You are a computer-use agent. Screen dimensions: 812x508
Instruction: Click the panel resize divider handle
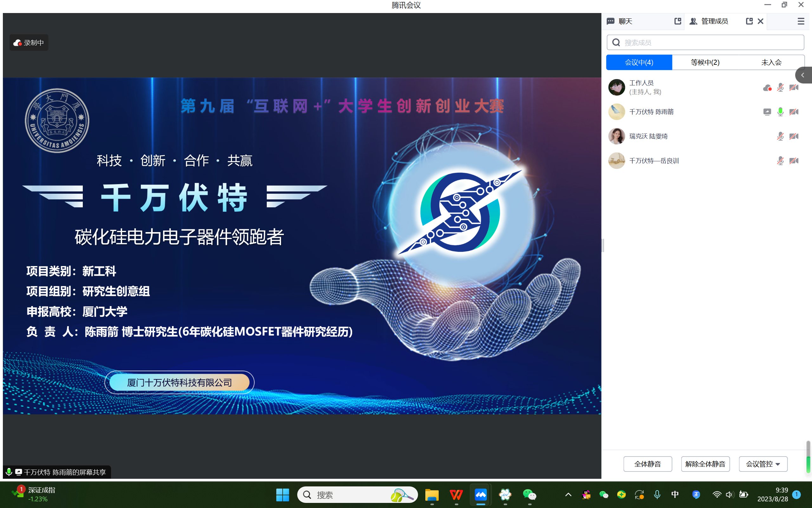coord(603,245)
